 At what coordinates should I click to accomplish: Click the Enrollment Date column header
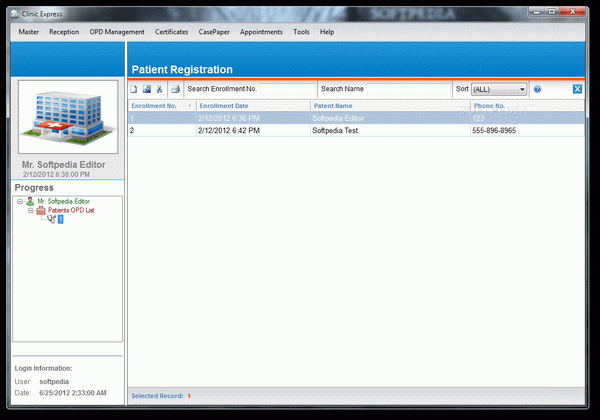[253, 106]
